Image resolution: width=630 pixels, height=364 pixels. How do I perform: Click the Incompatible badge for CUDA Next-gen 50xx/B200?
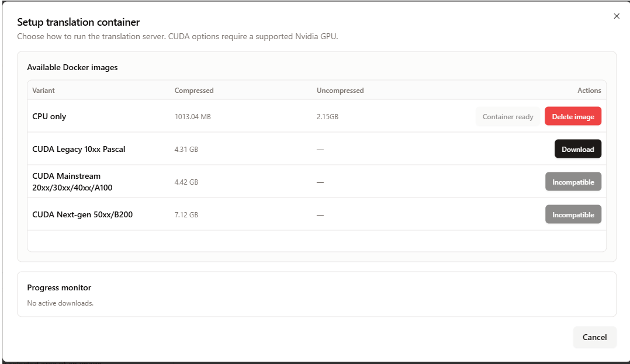(x=573, y=214)
